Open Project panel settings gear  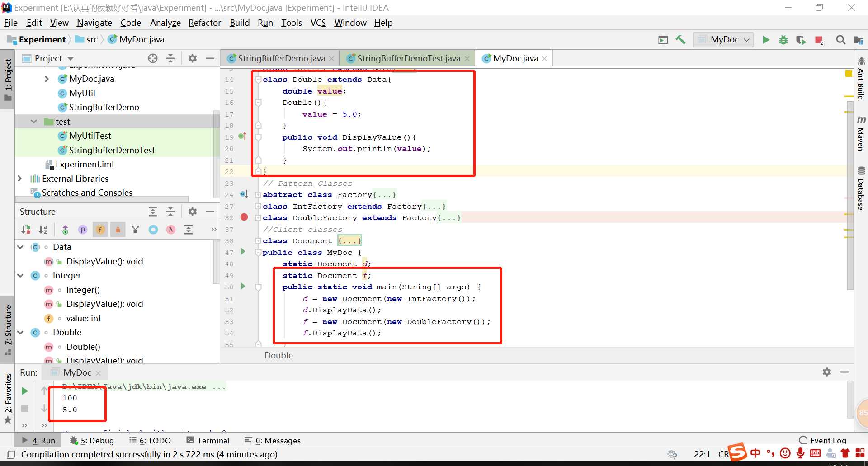(193, 58)
